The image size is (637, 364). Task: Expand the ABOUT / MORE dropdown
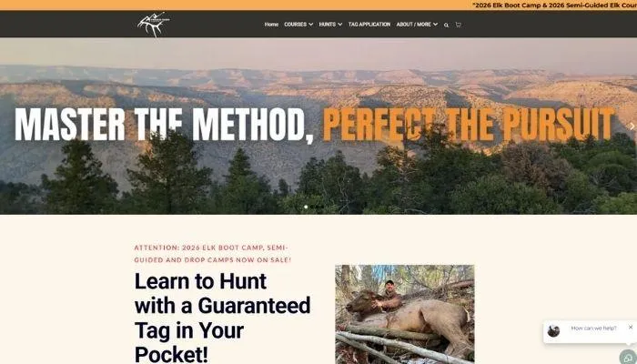[x=417, y=25]
